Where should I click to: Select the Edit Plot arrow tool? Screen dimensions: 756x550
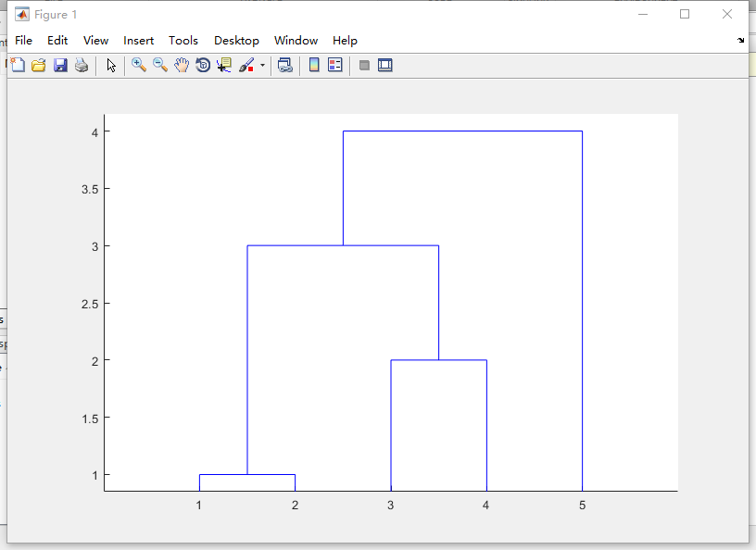point(111,65)
